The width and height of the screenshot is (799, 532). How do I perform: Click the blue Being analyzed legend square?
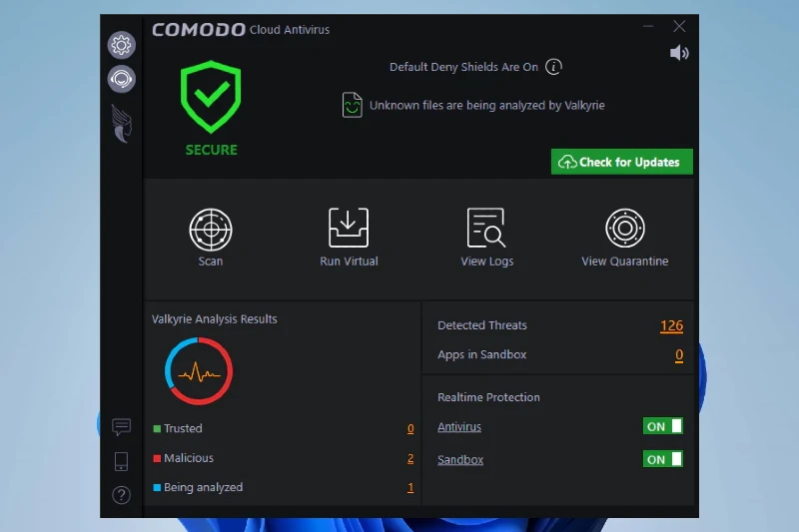157,488
